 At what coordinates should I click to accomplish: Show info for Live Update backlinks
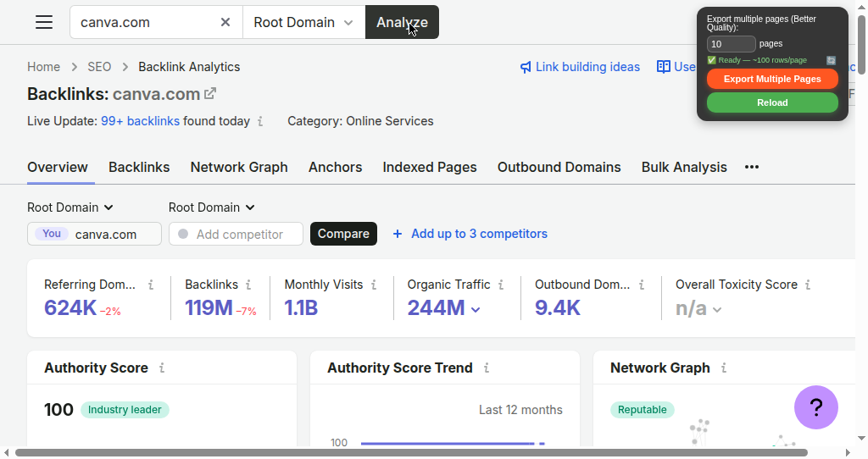pyautogui.click(x=260, y=121)
